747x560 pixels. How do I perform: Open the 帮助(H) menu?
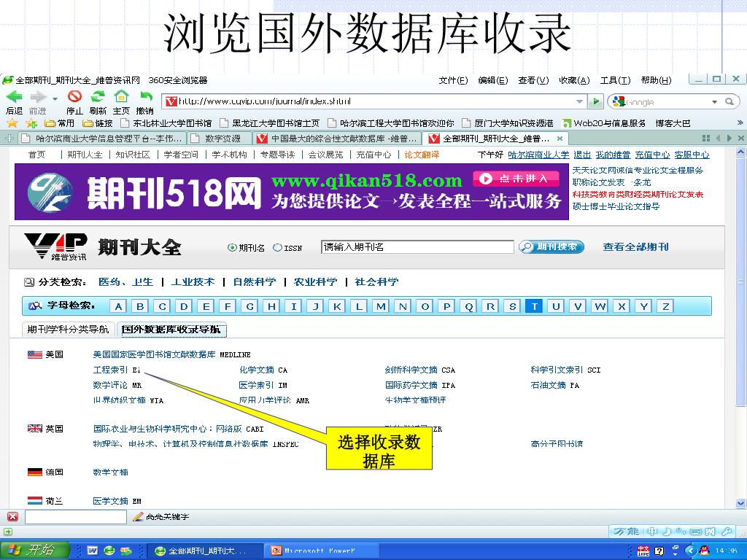pyautogui.click(x=656, y=80)
